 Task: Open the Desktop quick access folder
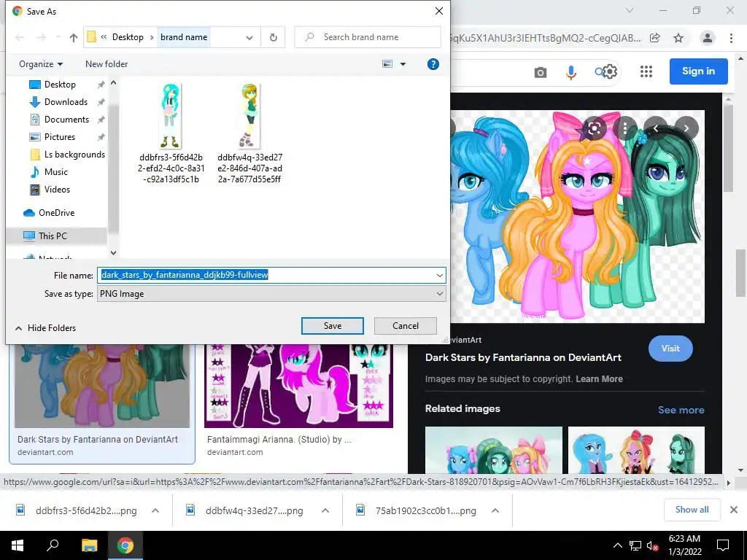point(60,85)
